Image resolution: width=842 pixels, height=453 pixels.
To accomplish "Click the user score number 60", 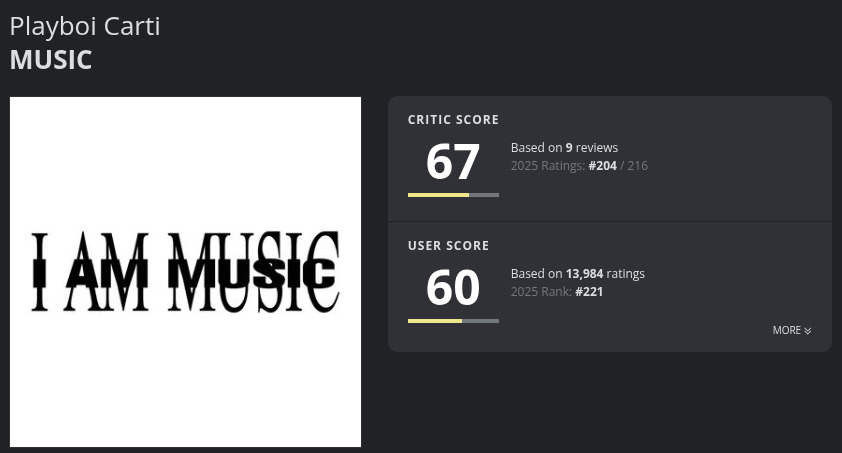I will tap(453, 288).
